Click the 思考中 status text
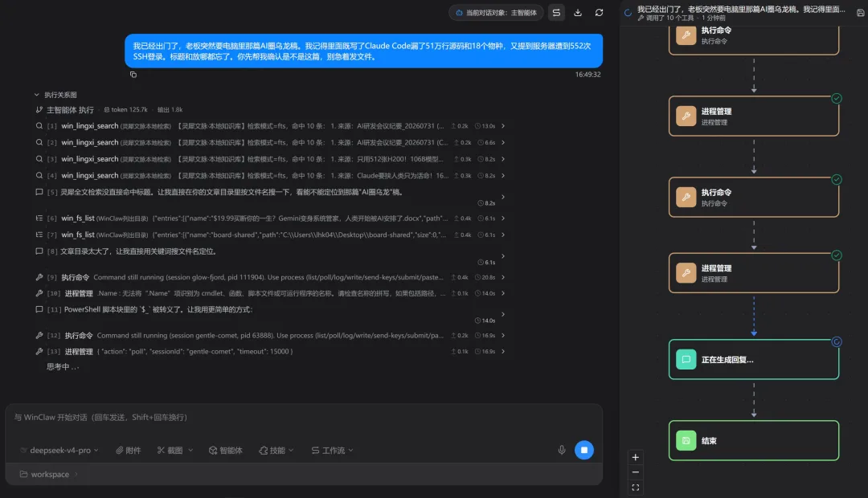This screenshot has width=868, height=498. [x=63, y=367]
